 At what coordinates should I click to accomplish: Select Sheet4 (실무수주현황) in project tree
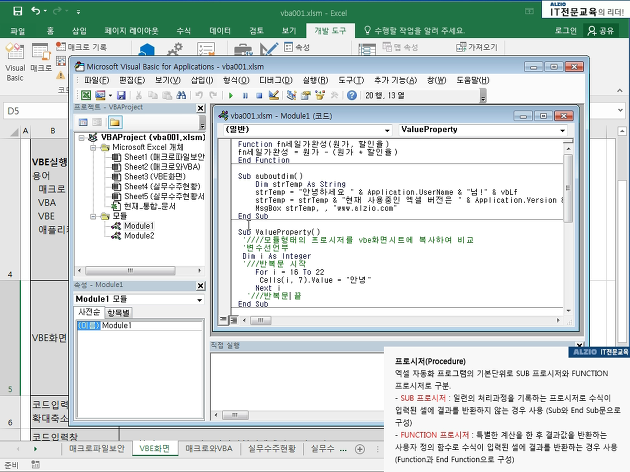tap(162, 186)
